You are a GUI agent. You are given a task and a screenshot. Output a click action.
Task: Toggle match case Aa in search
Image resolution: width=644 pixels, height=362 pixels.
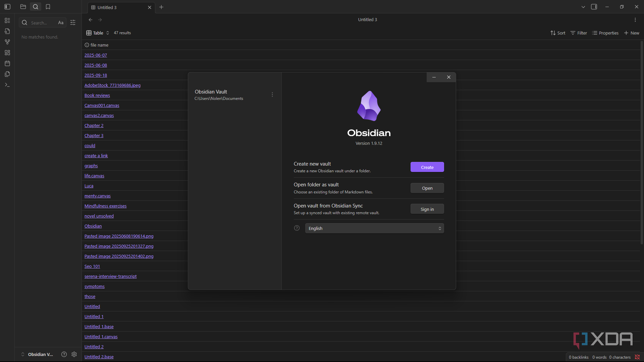tap(61, 22)
